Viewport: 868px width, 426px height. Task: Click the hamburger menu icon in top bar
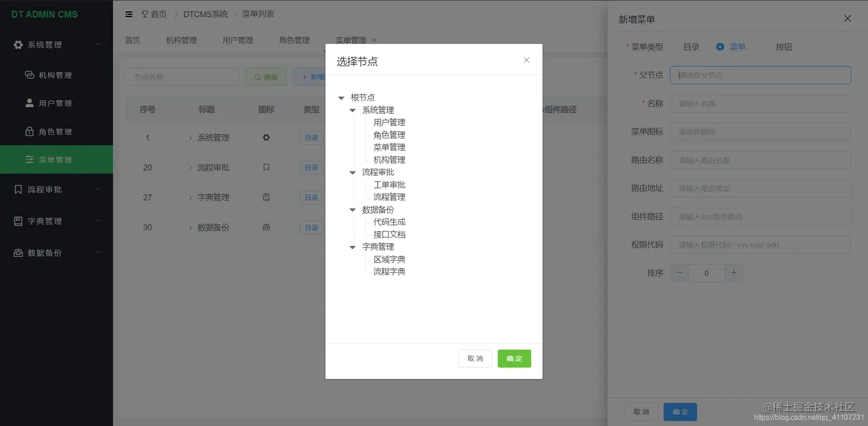click(129, 14)
